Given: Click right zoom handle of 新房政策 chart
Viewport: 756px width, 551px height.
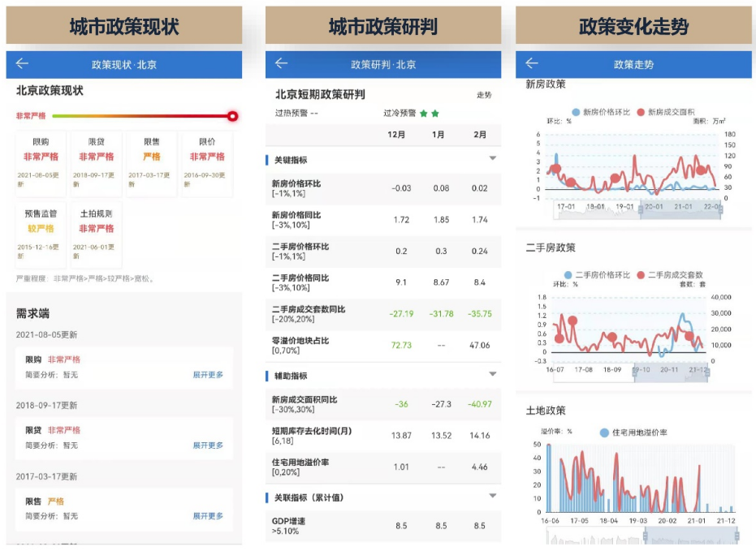Looking at the screenshot, I should [x=720, y=209].
